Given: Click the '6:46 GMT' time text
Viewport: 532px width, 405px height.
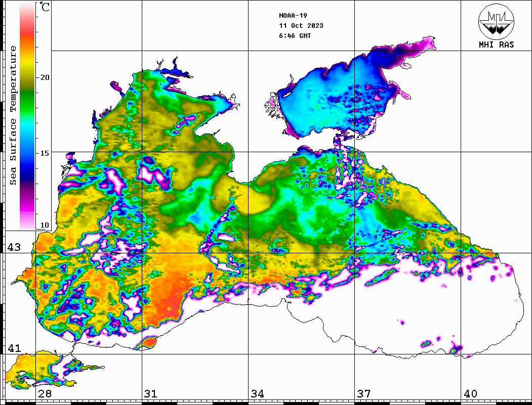Looking at the screenshot, I should [x=295, y=36].
